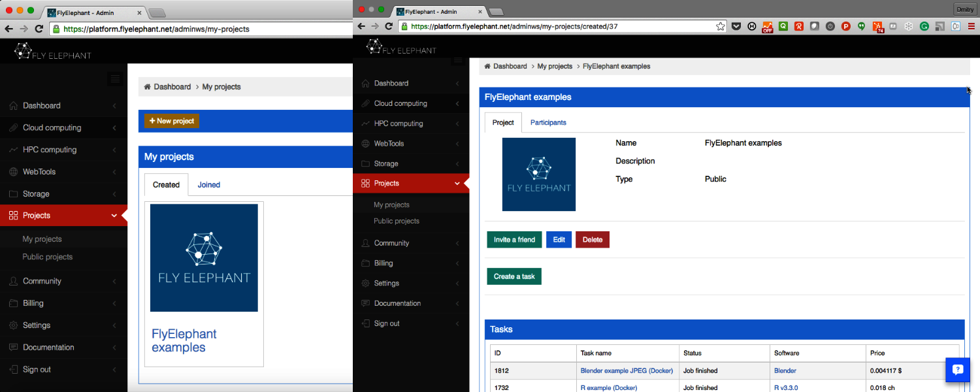Open R example (Docker) task link
The image size is (980, 392).
point(609,387)
